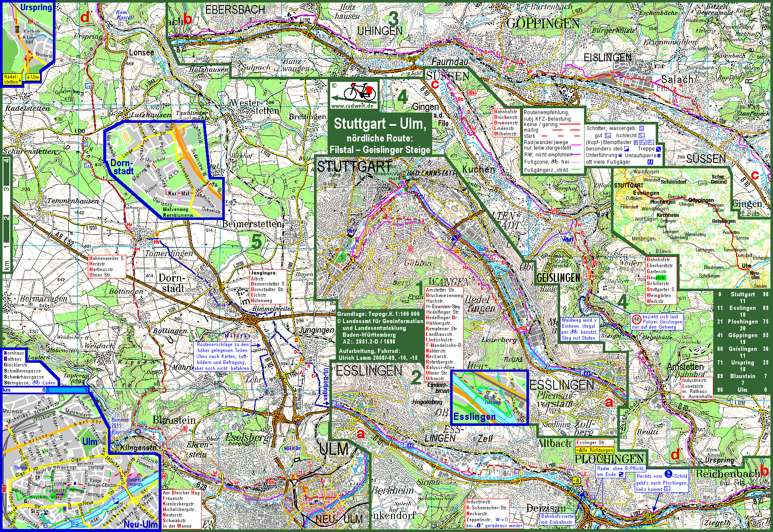Select the pedestrians symbol in the legend
Viewport: 773px width, 532px height.
651,162
